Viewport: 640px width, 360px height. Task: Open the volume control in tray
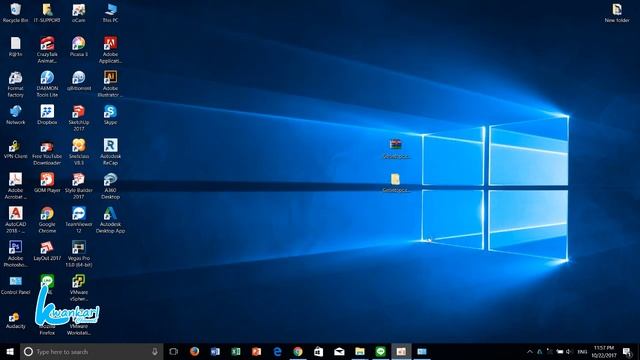coord(569,351)
